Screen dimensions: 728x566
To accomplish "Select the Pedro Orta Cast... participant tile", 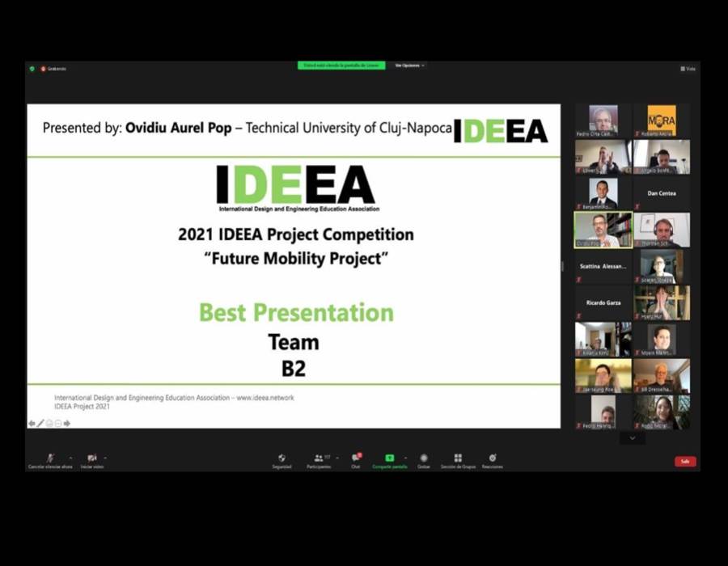I will coord(603,120).
